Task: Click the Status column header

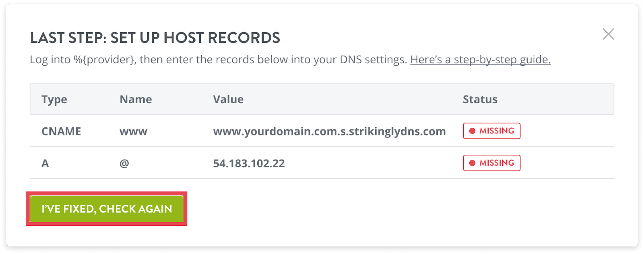Action: pos(480,100)
